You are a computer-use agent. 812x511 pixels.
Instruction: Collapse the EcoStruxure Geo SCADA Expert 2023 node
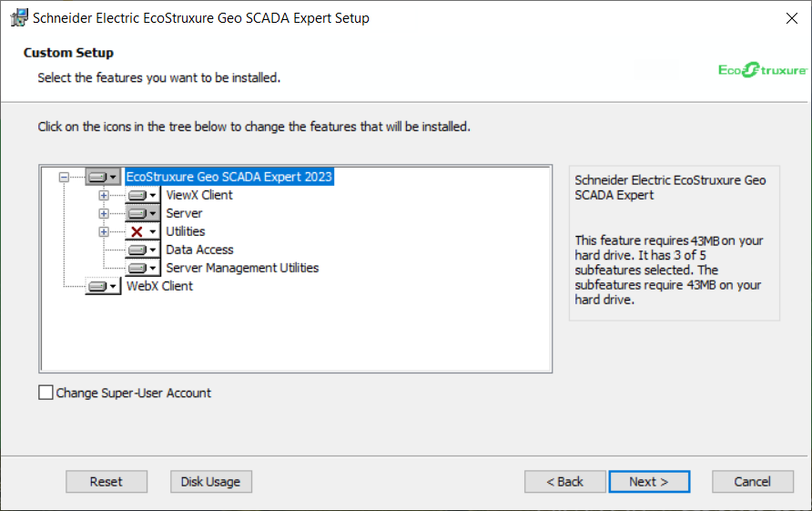click(x=64, y=177)
